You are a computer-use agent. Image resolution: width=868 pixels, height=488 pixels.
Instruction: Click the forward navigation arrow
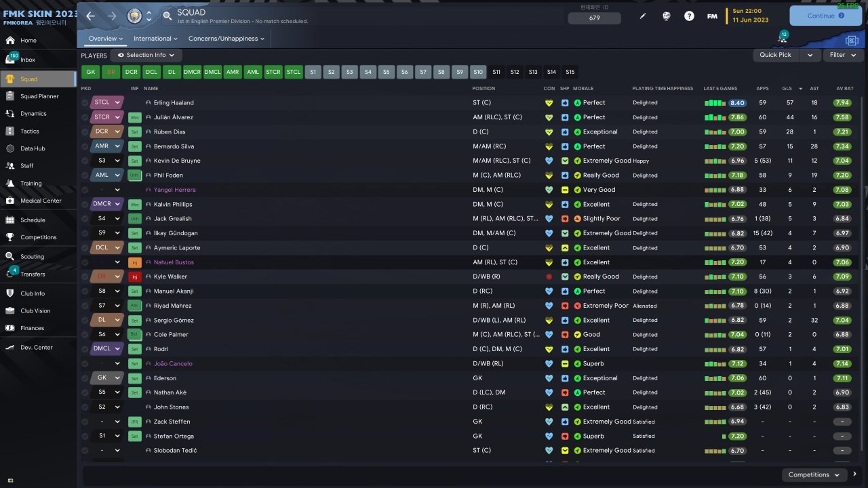[112, 16]
